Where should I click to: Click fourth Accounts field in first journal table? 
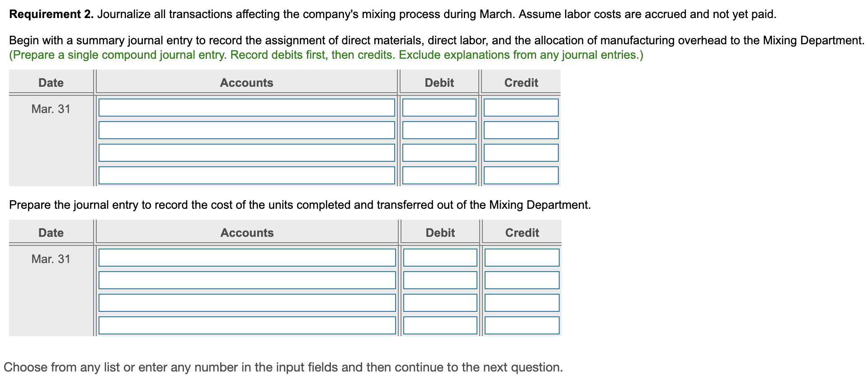[x=246, y=175]
